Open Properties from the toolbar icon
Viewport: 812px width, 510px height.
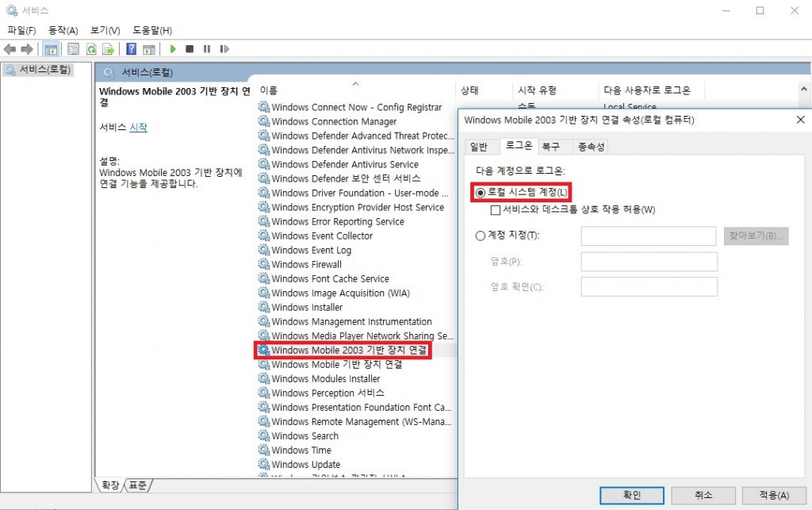(74, 49)
